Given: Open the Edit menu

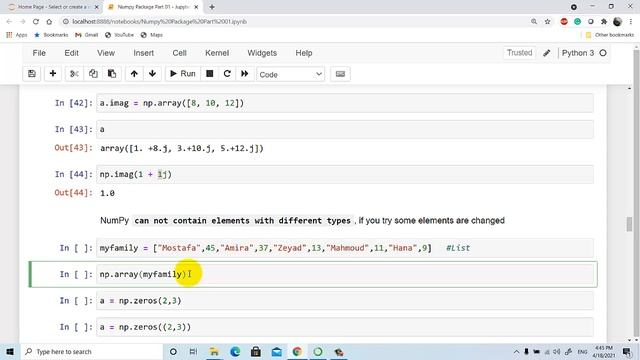Looking at the screenshot, I should [x=71, y=53].
